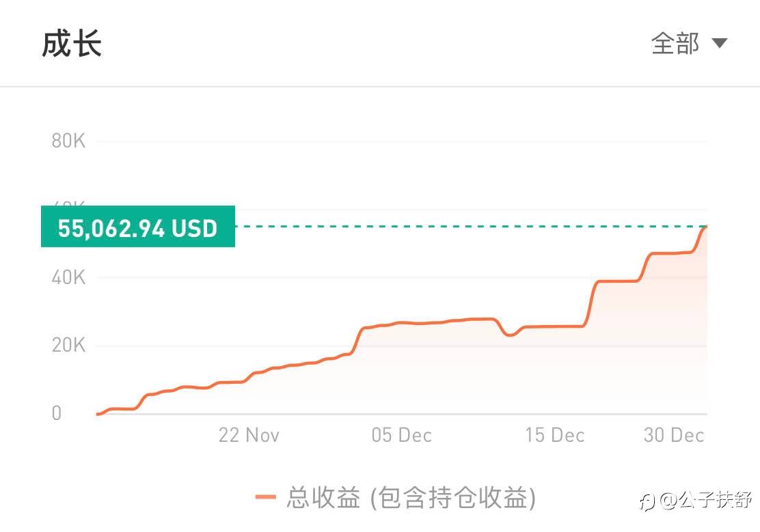Open the @公子扶舒 watermark username
The width and height of the screenshot is (760, 532).
[x=704, y=502]
